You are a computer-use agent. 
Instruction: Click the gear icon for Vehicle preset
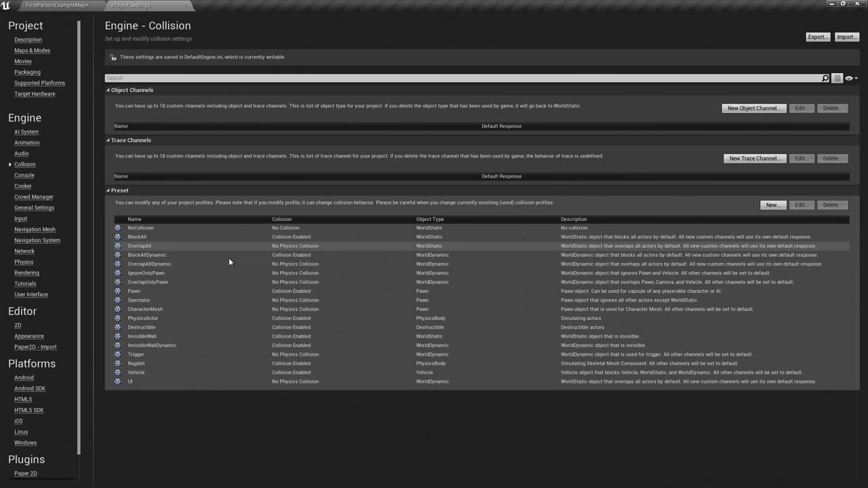pyautogui.click(x=118, y=373)
